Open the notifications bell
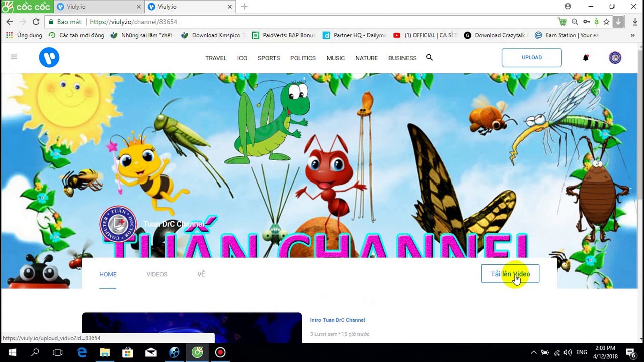 586,58
